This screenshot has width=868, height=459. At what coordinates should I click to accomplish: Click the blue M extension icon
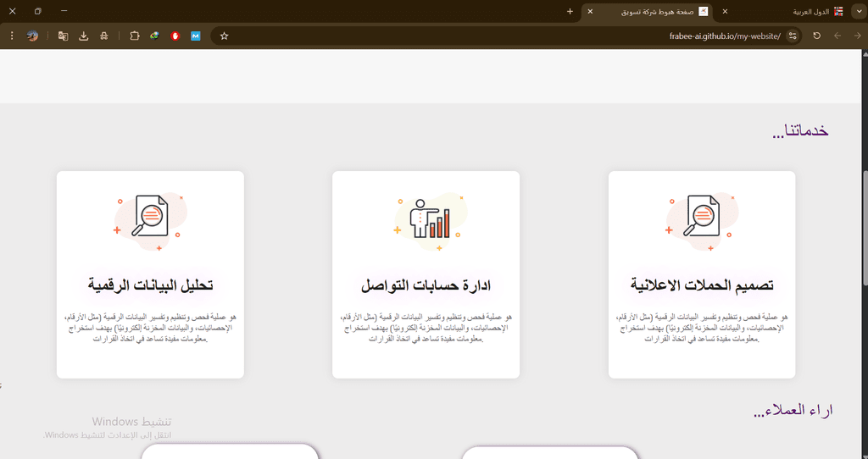coord(196,36)
